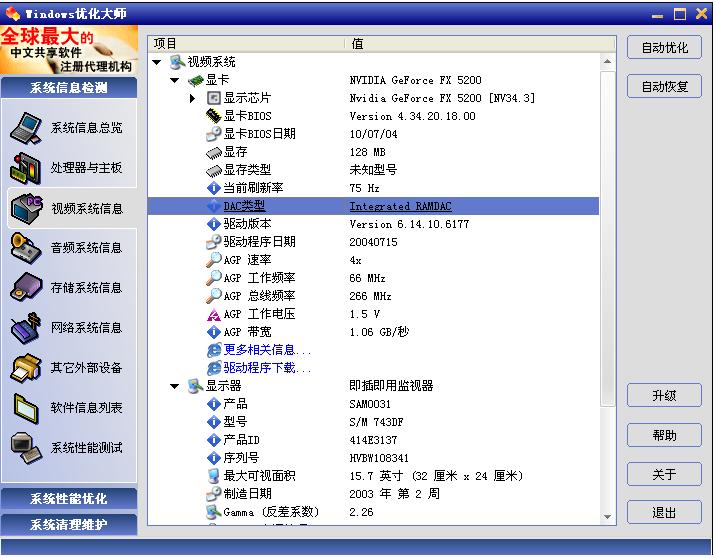
Task: Click Gamma (反差系数) row icon
Action: click(213, 512)
